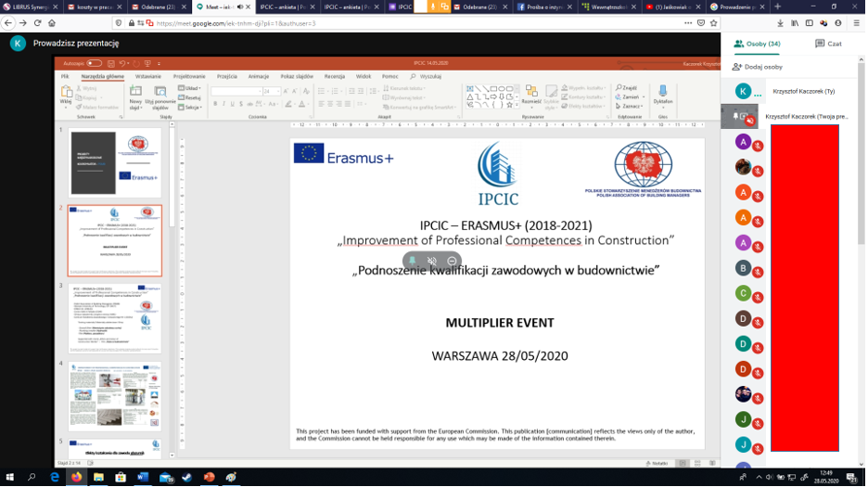Select slide 3 thumbnail

(115, 318)
